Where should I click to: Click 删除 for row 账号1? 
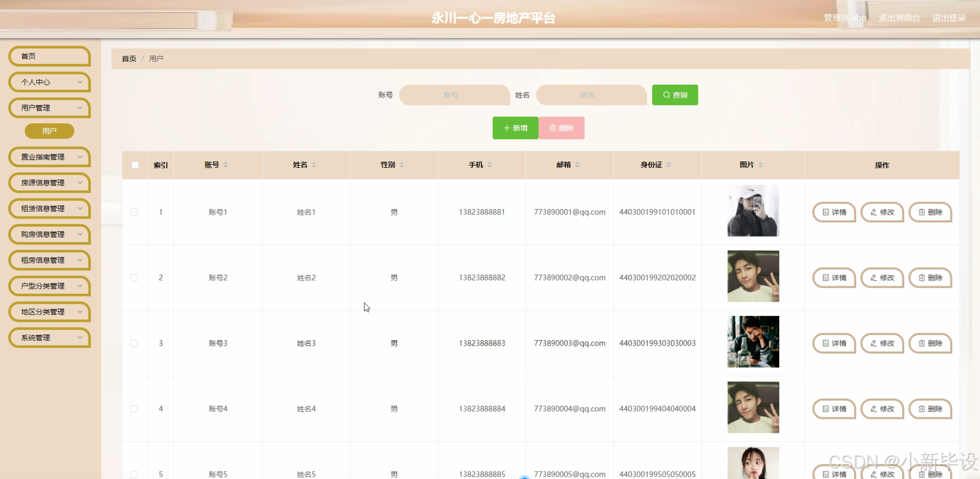[x=930, y=212]
